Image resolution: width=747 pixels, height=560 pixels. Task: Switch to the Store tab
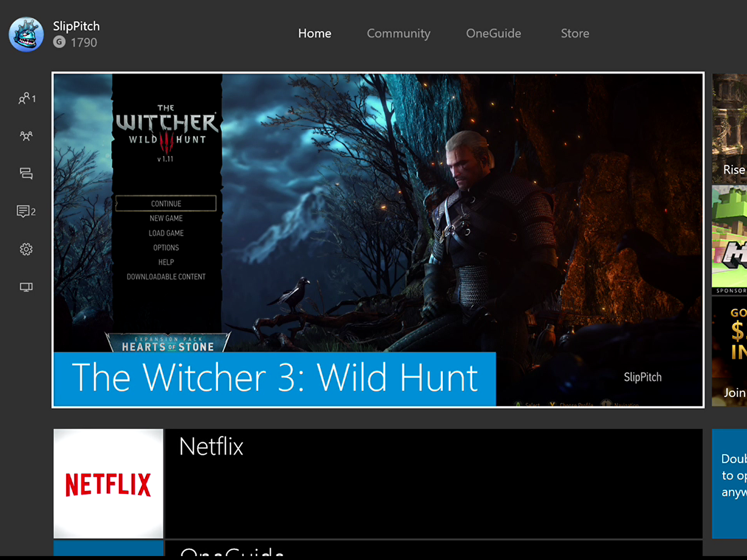click(575, 33)
